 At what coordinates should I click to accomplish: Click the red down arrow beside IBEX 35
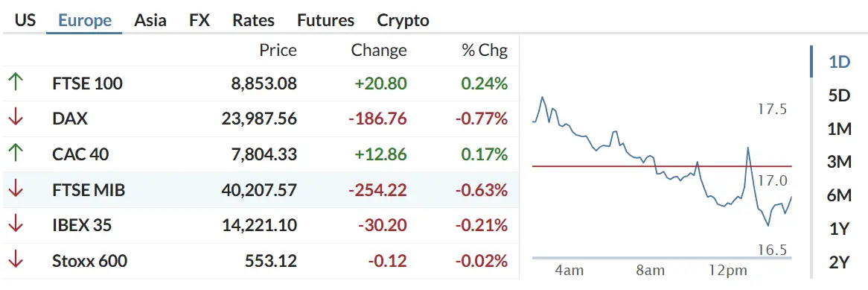click(x=16, y=225)
